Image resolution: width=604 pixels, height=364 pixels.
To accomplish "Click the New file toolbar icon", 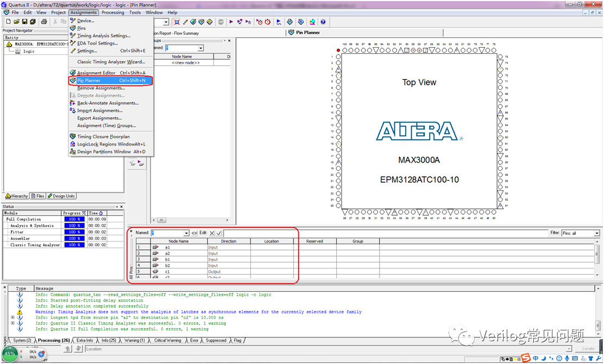I will coord(8,22).
